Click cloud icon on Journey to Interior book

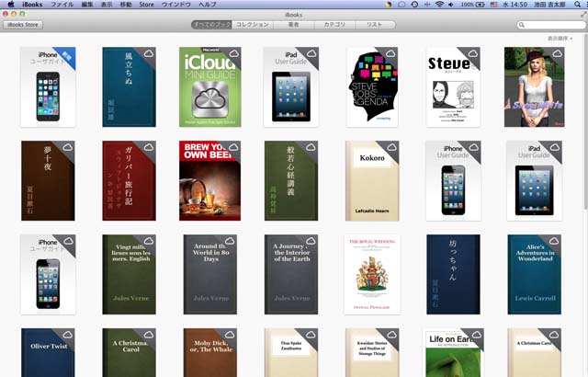pos(311,241)
